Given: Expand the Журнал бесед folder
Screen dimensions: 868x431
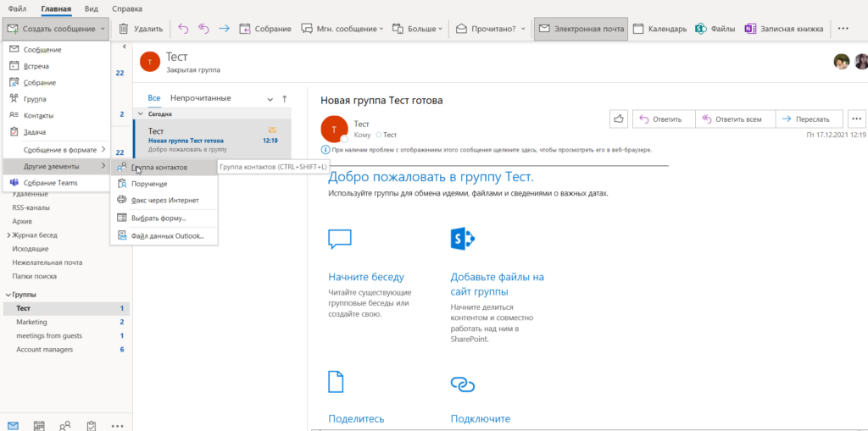Looking at the screenshot, I should 8,235.
